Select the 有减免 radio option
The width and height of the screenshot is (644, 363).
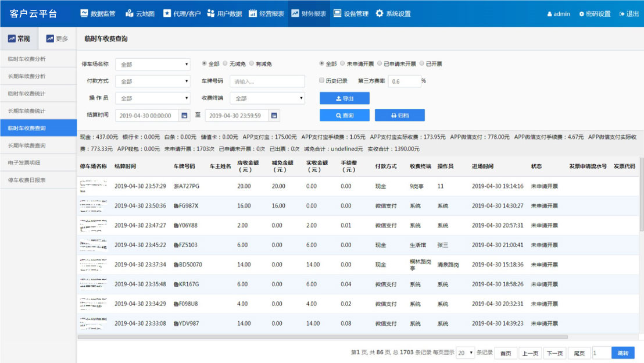coord(251,63)
